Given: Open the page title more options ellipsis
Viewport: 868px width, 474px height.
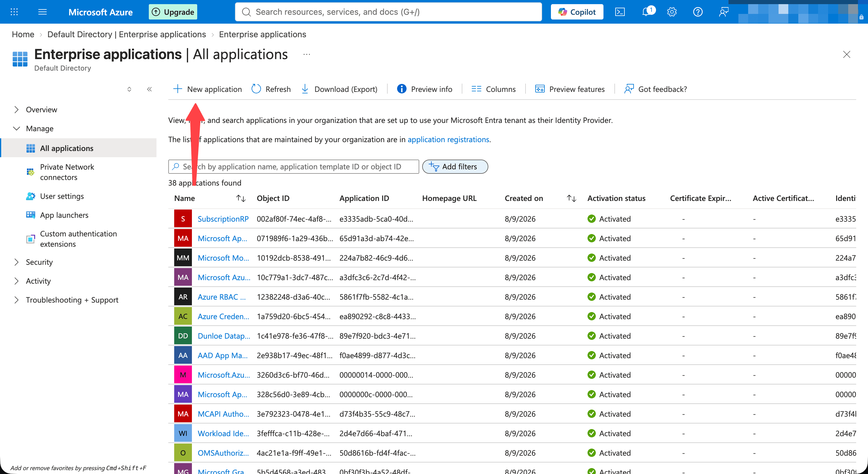Looking at the screenshot, I should [306, 54].
